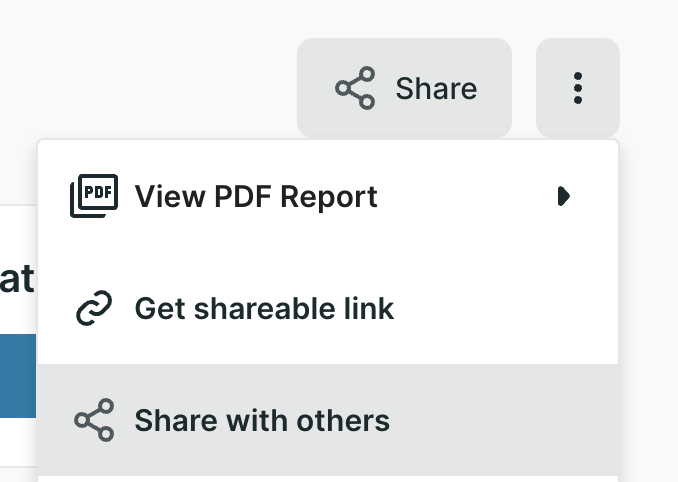Click the share icon in the top Share button

click(355, 88)
